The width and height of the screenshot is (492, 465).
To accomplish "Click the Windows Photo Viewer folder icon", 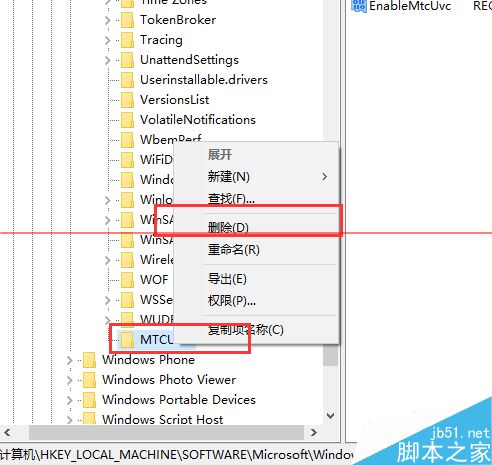I will click(89, 380).
